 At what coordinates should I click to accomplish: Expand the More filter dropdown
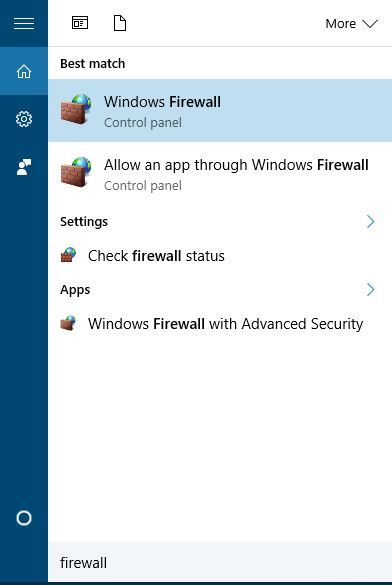[351, 24]
